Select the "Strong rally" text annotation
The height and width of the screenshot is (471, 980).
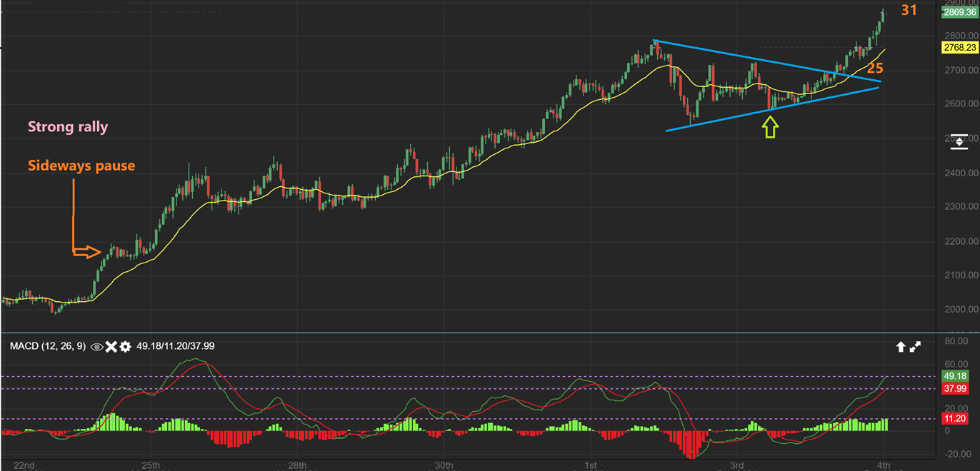click(x=68, y=127)
